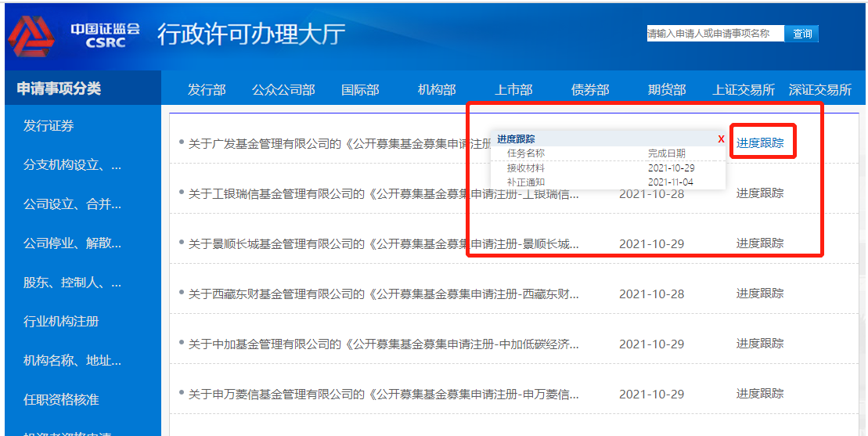Image resolution: width=868 pixels, height=436 pixels.
Task: Open the 公众公司部 tab
Action: pyautogui.click(x=283, y=90)
